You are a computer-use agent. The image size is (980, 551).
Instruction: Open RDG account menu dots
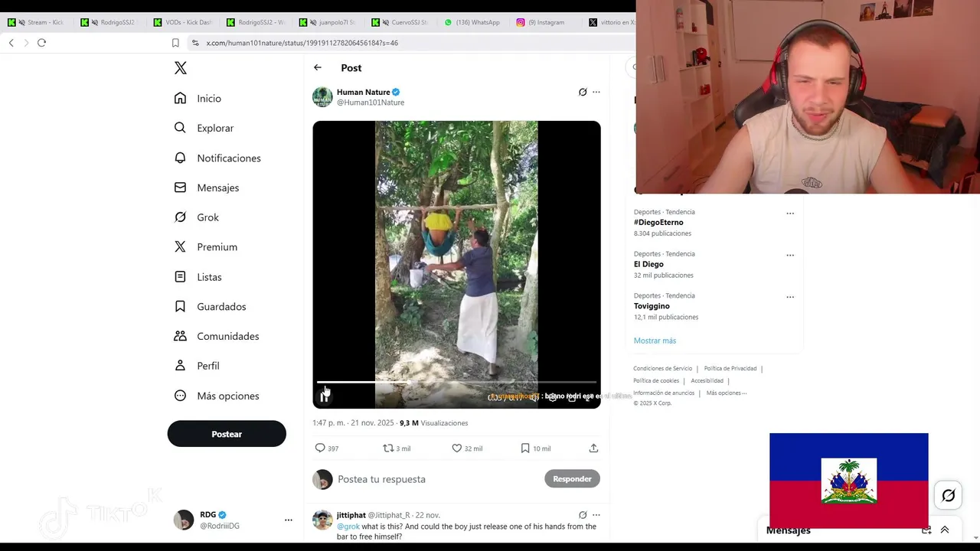point(289,520)
